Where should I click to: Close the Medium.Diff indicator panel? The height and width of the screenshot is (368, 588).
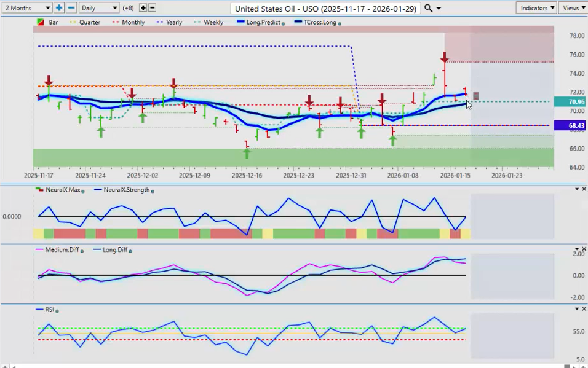[x=584, y=249]
